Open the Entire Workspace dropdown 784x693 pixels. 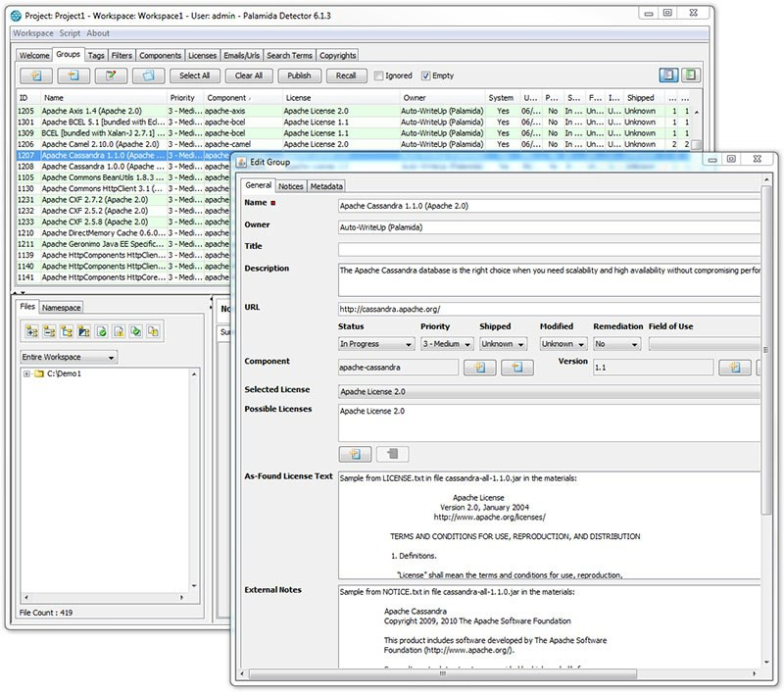click(69, 358)
